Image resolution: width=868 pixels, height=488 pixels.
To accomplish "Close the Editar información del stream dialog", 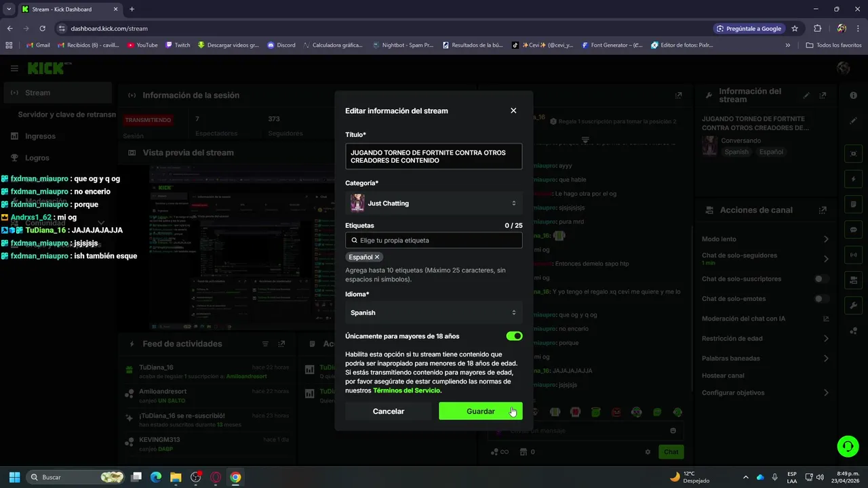I will click(513, 110).
